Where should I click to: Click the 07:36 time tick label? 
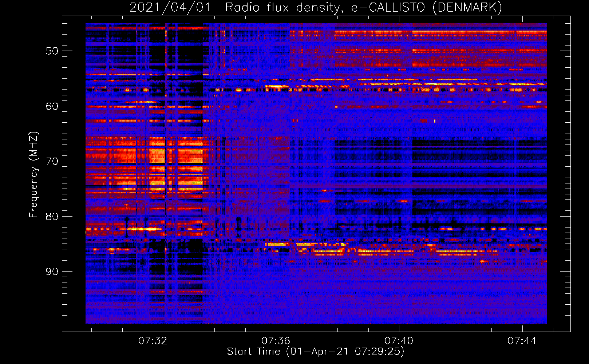[276, 341]
